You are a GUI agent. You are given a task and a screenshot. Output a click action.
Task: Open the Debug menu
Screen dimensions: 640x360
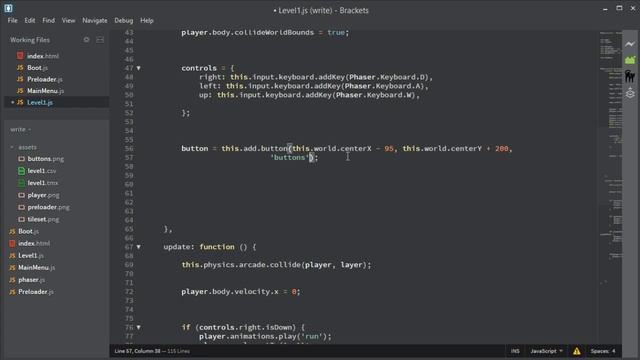pyautogui.click(x=124, y=20)
